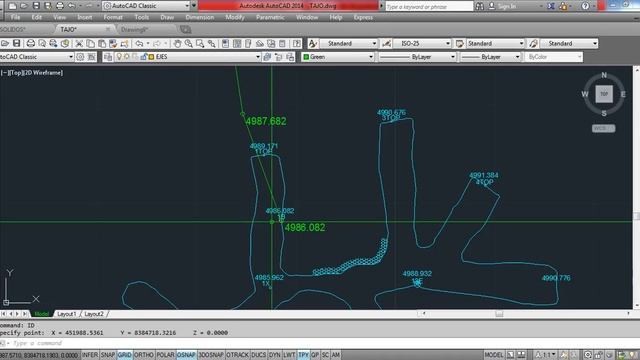Click the Table Style icon
Image resolution: width=640 pixels, height=360 pixels.
click(x=460, y=43)
